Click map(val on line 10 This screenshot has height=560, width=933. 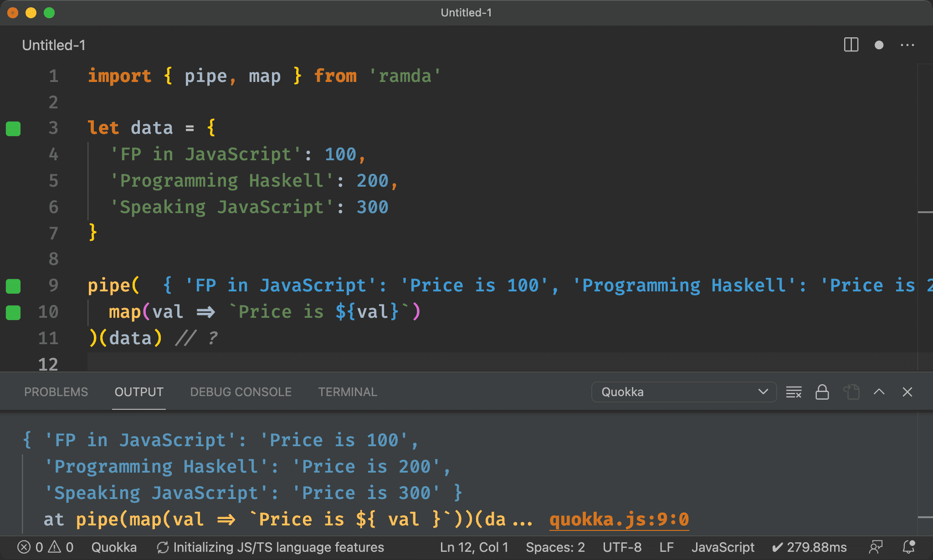pyautogui.click(x=146, y=312)
